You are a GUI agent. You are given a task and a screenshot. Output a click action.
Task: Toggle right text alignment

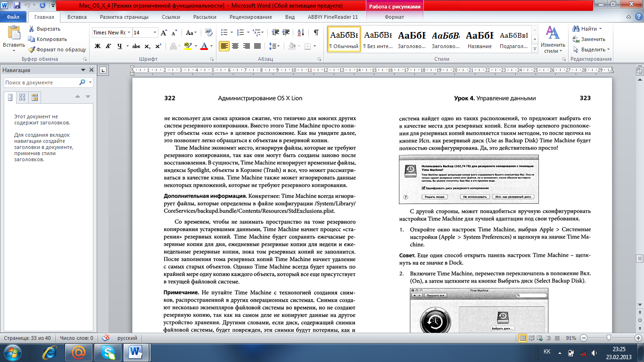(x=246, y=46)
